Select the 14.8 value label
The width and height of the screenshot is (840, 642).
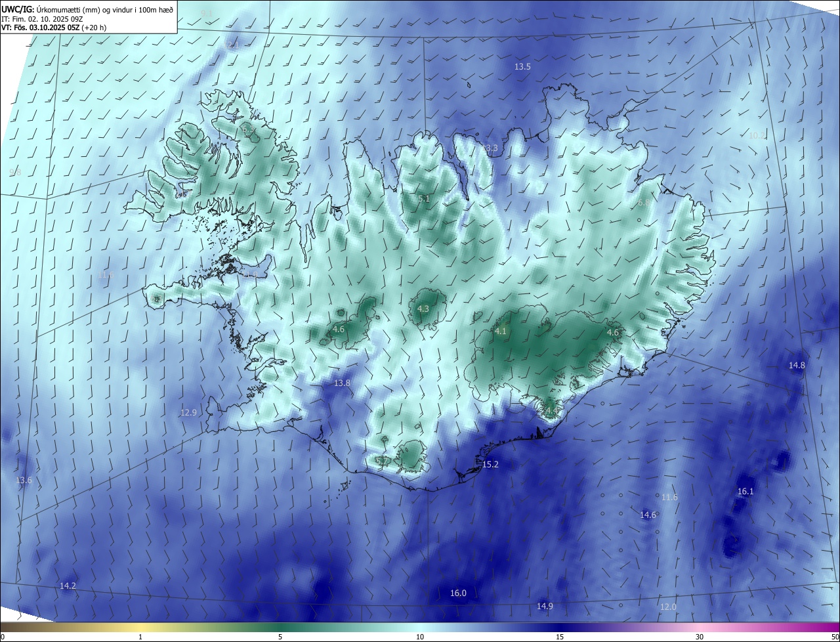(797, 365)
